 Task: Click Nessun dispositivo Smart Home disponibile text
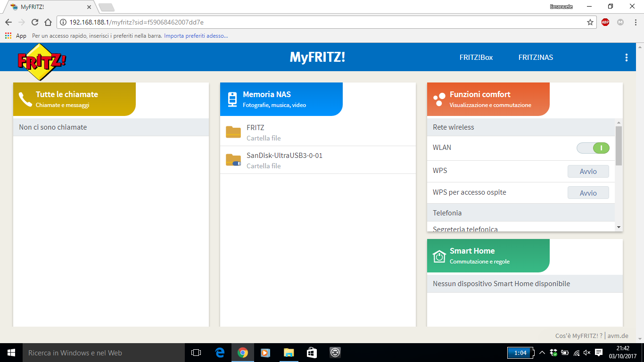tap(502, 284)
